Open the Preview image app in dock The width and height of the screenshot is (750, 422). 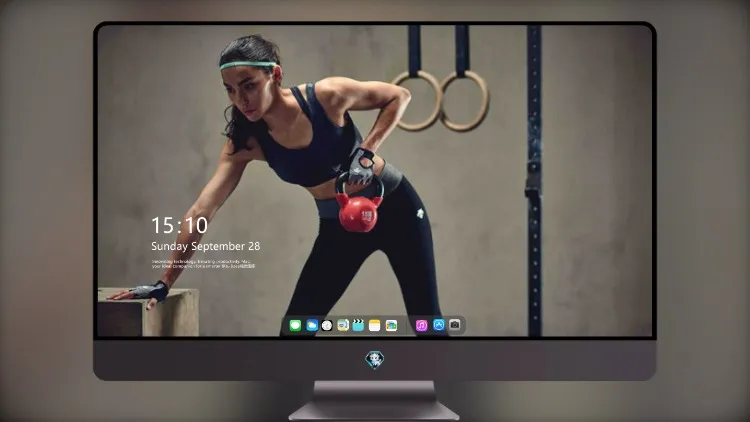point(343,326)
